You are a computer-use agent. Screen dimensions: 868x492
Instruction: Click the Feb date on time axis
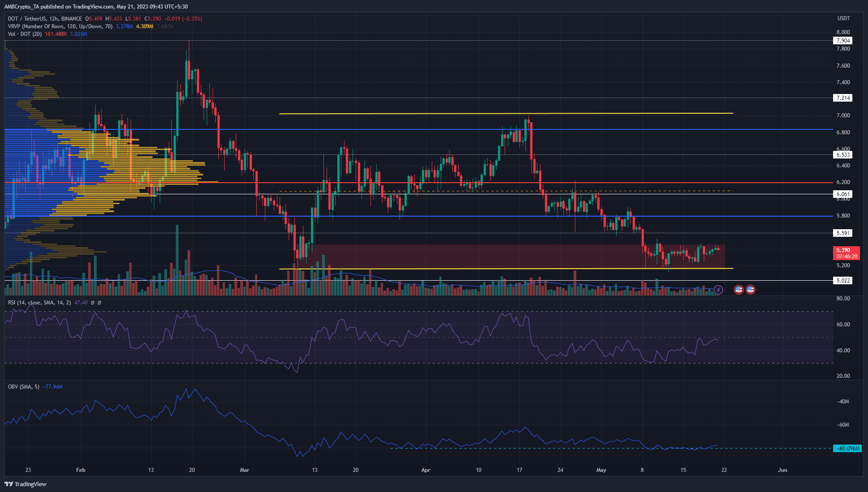81,470
